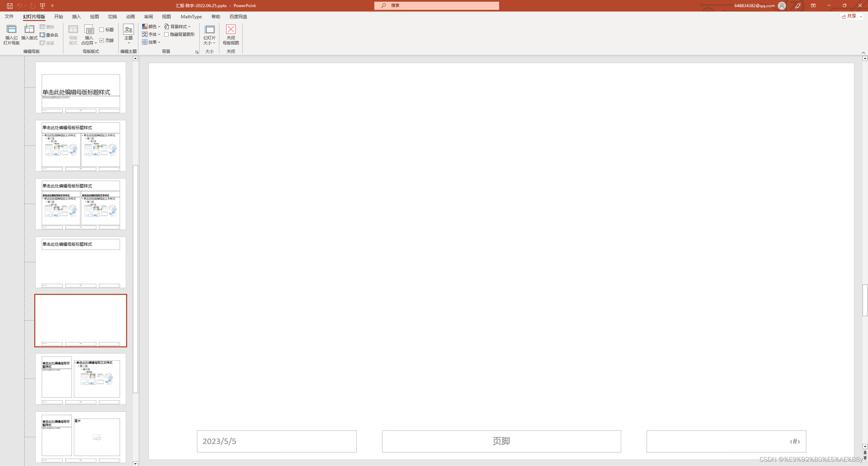
Task: Open the Colors dropdown
Action: click(151, 26)
